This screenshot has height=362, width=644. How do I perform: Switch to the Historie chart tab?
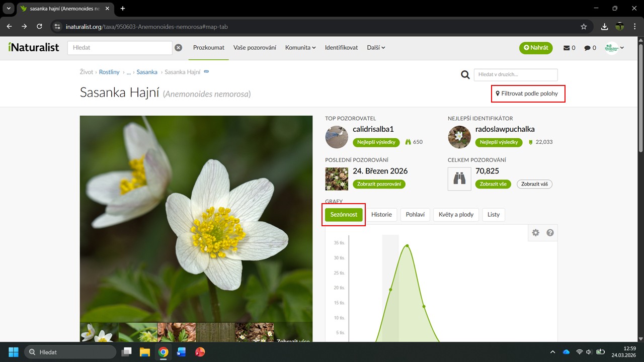[381, 215]
